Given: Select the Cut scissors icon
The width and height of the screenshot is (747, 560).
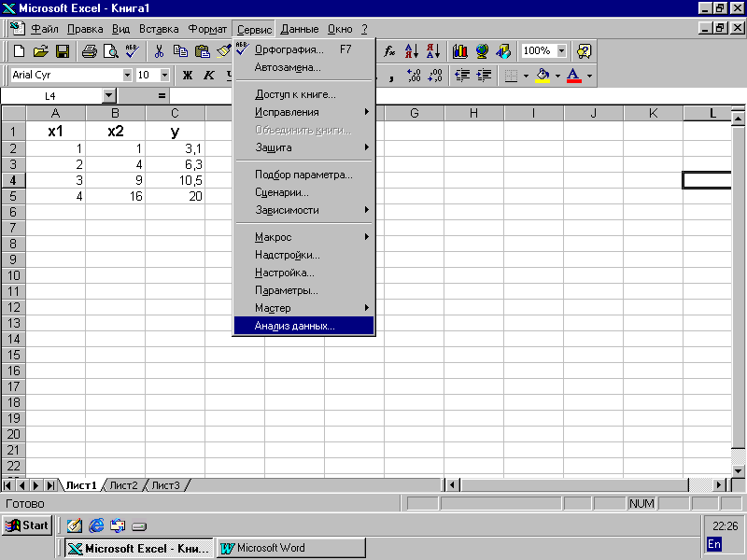Looking at the screenshot, I should 159,51.
